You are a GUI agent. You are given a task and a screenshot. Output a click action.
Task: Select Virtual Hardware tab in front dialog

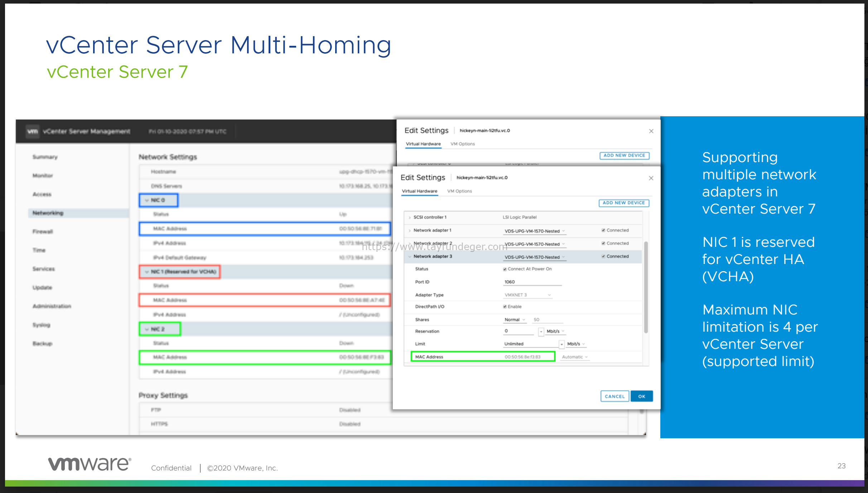(x=420, y=191)
